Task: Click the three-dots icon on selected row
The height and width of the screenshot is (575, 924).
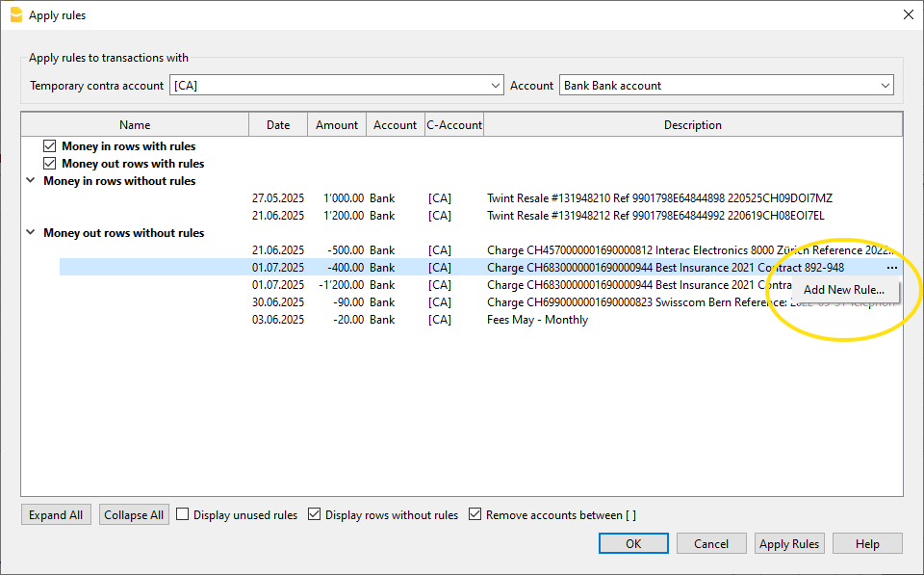Action: coord(892,268)
